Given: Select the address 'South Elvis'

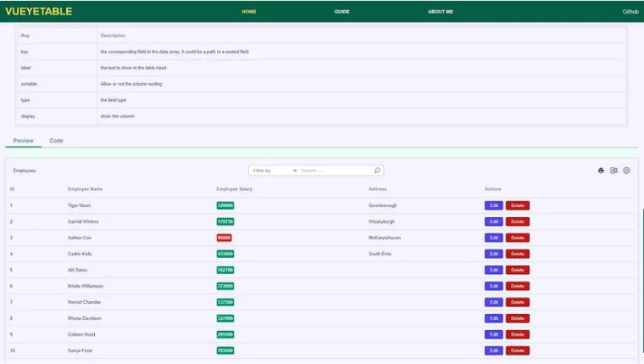Looking at the screenshot, I should [x=380, y=254].
